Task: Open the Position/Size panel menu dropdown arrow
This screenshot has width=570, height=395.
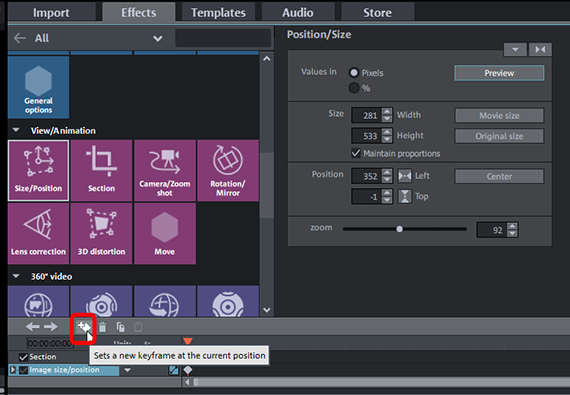Action: point(515,49)
